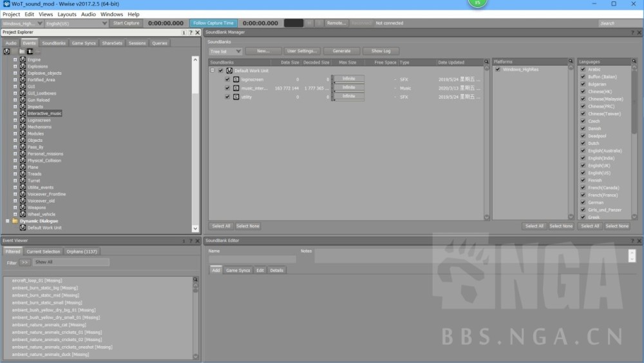The image size is (644, 363).
Task: Click the loginscreen SoundBank icon
Action: click(236, 79)
